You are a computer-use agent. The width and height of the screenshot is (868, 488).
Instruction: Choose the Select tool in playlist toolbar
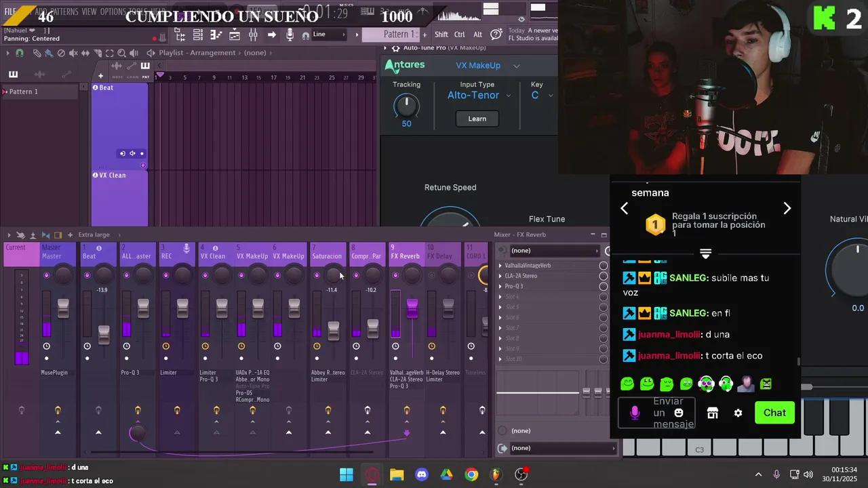click(x=110, y=53)
